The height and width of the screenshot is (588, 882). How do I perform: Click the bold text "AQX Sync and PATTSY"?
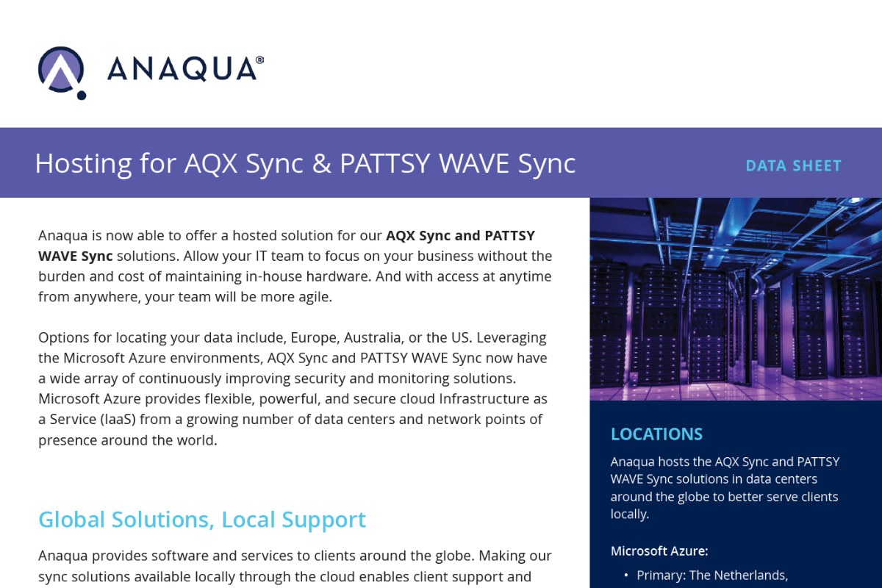coord(461,236)
